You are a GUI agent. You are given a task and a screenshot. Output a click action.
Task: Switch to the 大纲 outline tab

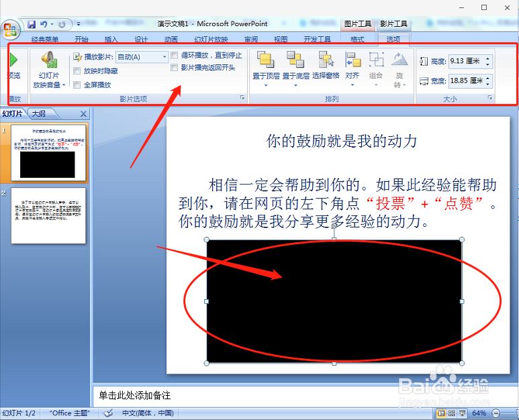[x=39, y=114]
